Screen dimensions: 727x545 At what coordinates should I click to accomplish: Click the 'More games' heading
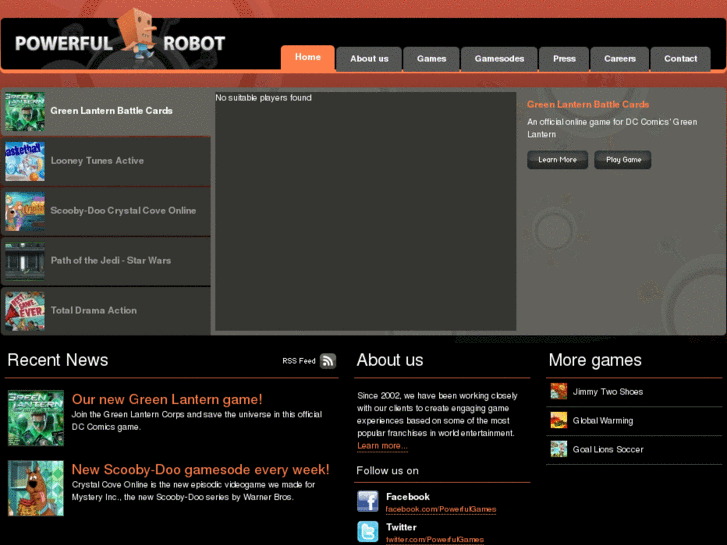click(595, 360)
